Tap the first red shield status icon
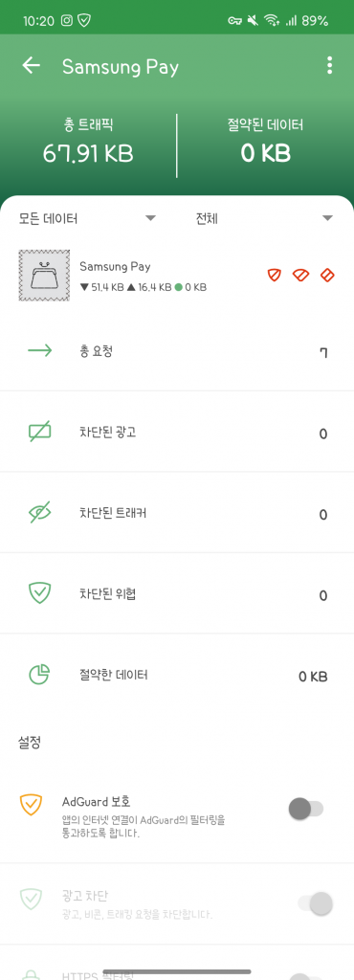 [x=274, y=275]
